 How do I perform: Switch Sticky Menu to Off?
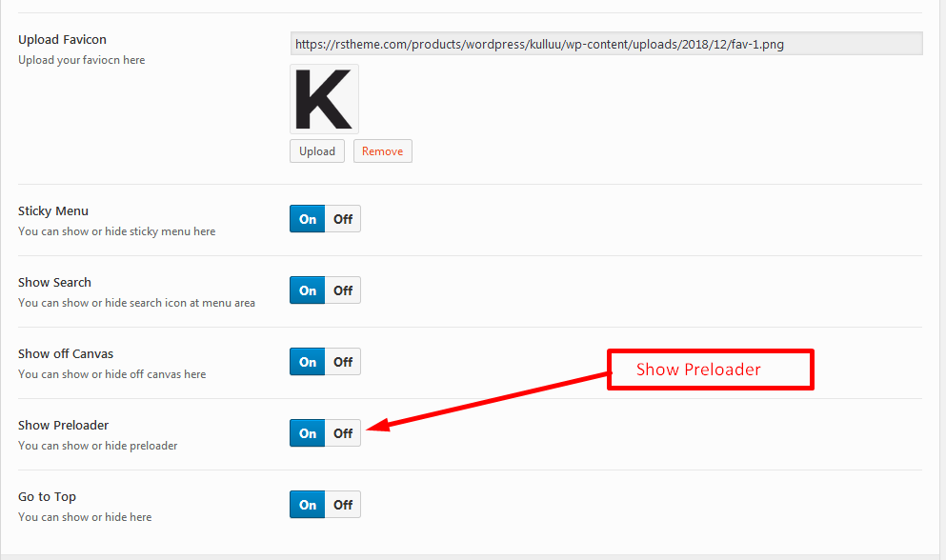[343, 219]
